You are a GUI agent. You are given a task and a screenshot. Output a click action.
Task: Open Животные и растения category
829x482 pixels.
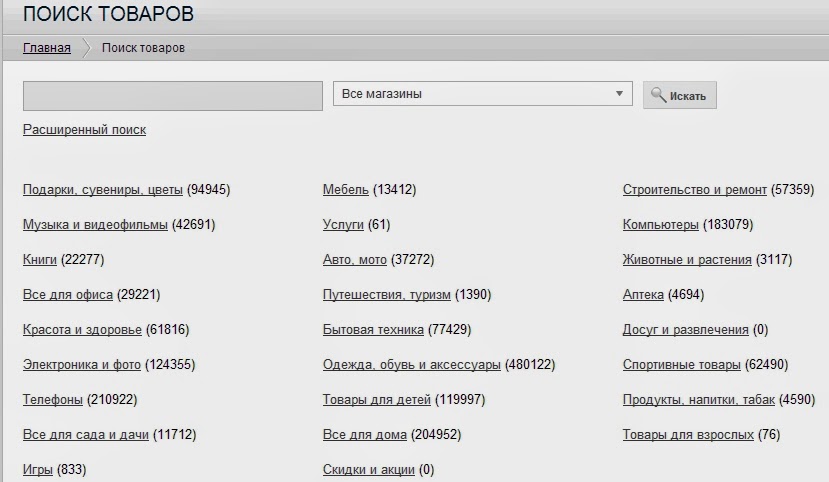point(687,260)
